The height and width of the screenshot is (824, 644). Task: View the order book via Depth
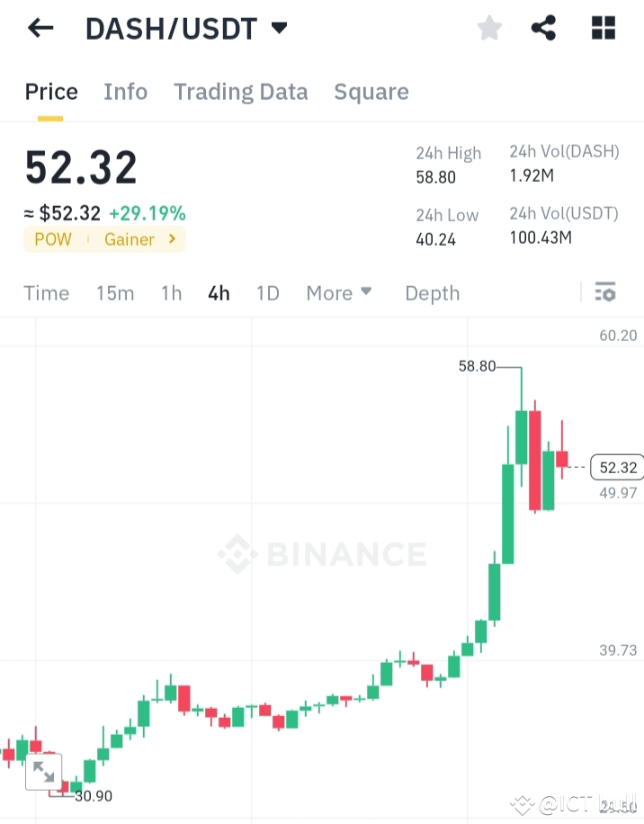[432, 293]
